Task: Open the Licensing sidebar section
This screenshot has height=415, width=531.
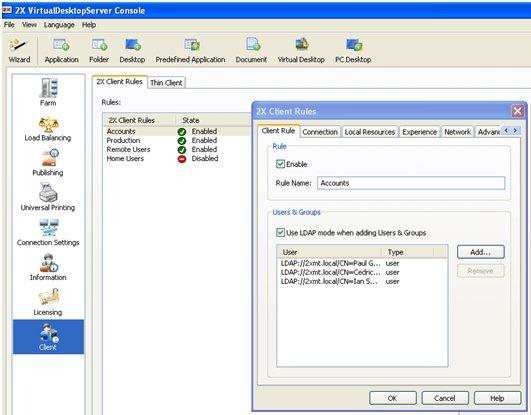Action: 48,303
